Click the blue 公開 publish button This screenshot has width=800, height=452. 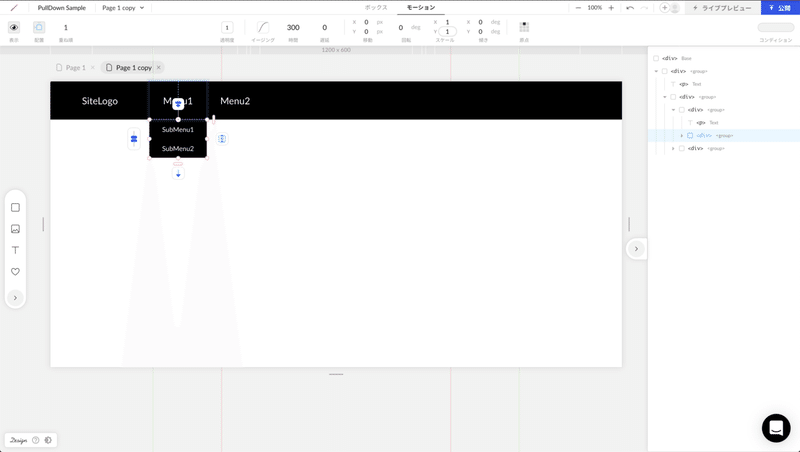point(780,8)
